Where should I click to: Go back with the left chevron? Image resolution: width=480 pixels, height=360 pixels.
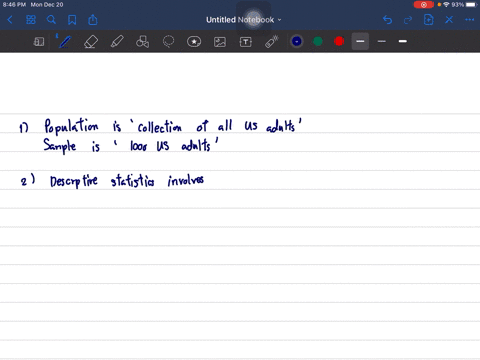point(10,20)
